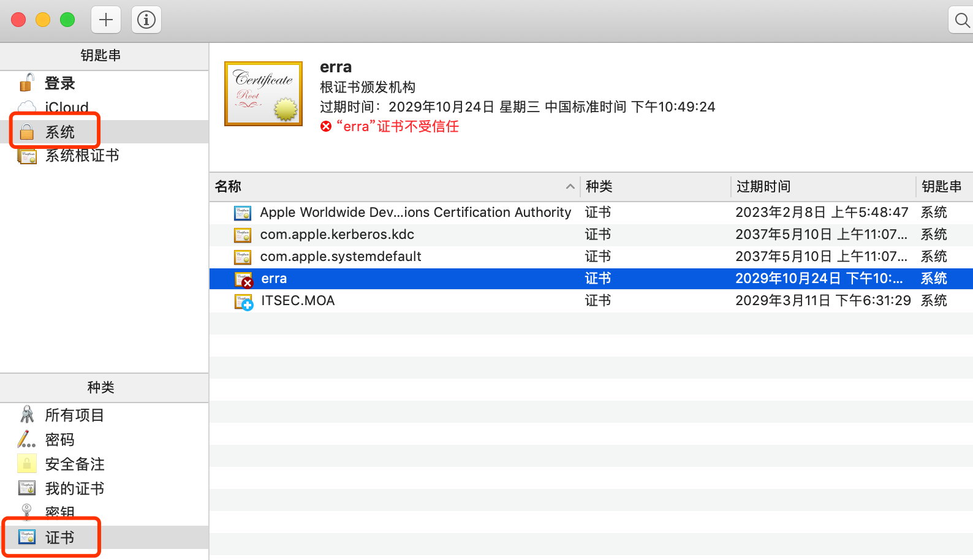The width and height of the screenshot is (973, 560).
Task: Select the ITSEC.MOA certificate icon
Action: tap(243, 301)
